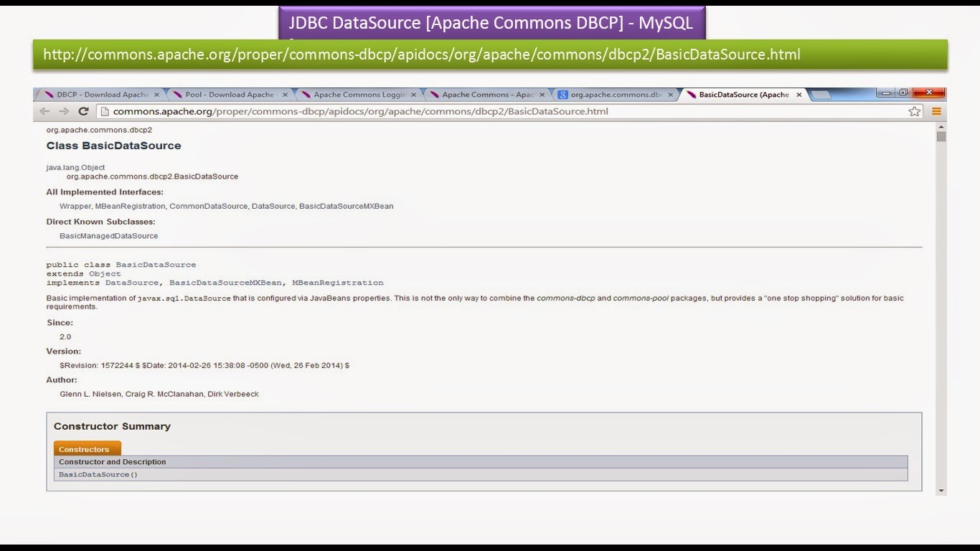Click MBeanRegistration in implements declaration

pos(338,283)
